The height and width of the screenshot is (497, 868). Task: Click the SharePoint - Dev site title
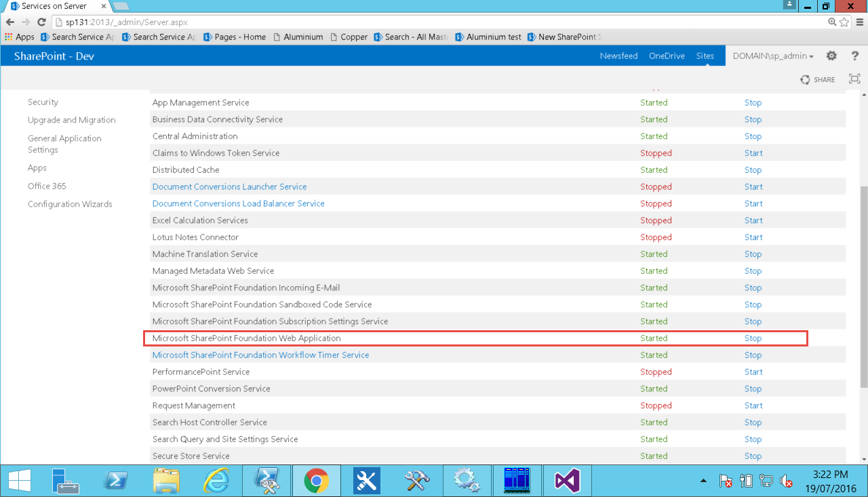[x=54, y=56]
